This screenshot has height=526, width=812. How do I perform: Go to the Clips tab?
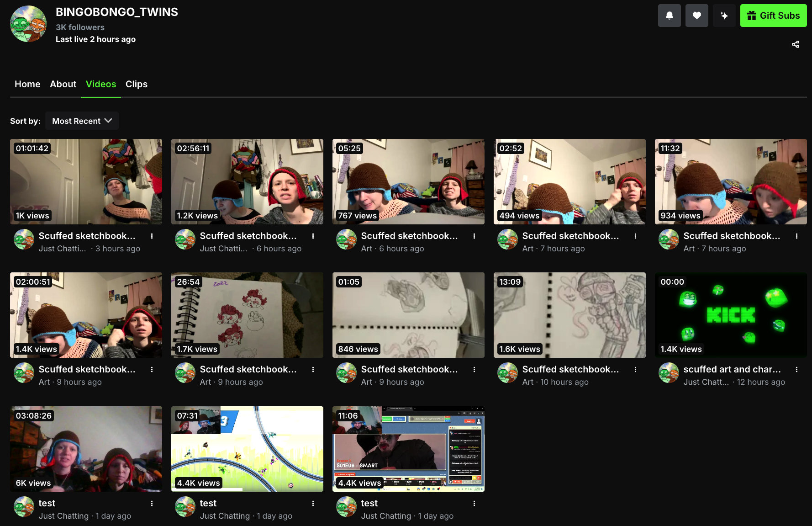click(x=137, y=84)
